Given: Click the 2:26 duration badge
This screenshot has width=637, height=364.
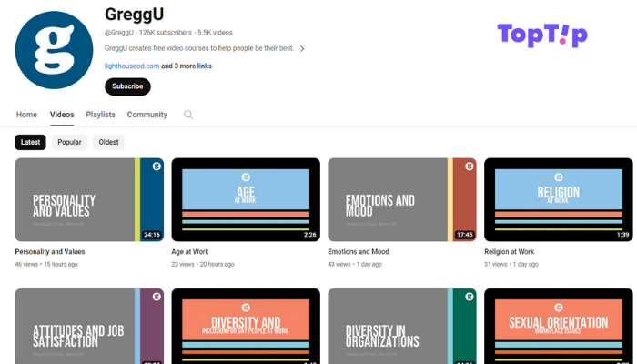Looking at the screenshot, I should 310,235.
